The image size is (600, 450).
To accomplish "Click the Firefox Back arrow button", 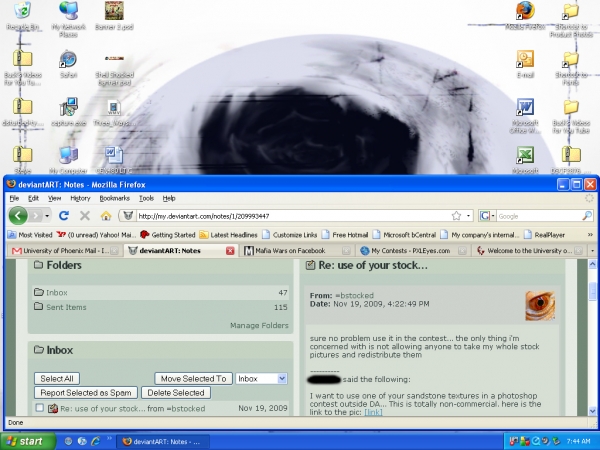I will coord(18,216).
